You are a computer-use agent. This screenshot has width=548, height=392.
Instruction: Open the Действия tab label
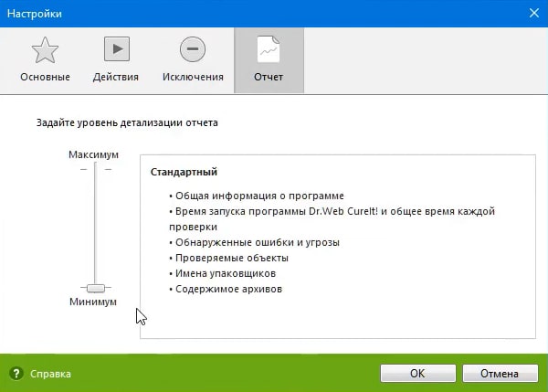click(116, 77)
